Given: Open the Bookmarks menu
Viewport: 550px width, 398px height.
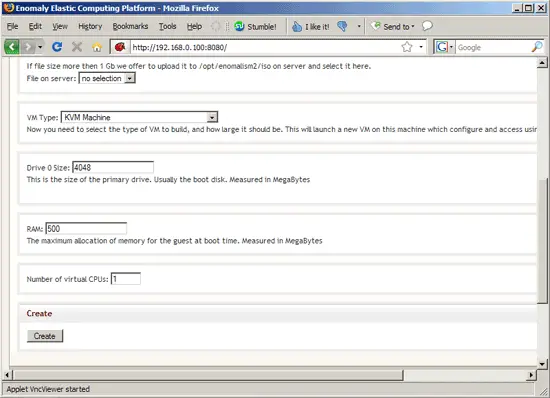Looking at the screenshot, I should click(x=130, y=26).
